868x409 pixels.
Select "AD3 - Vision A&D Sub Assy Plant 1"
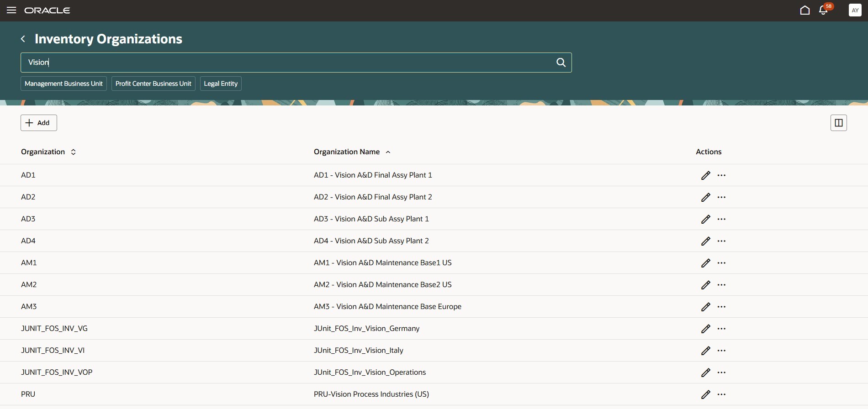pos(371,219)
